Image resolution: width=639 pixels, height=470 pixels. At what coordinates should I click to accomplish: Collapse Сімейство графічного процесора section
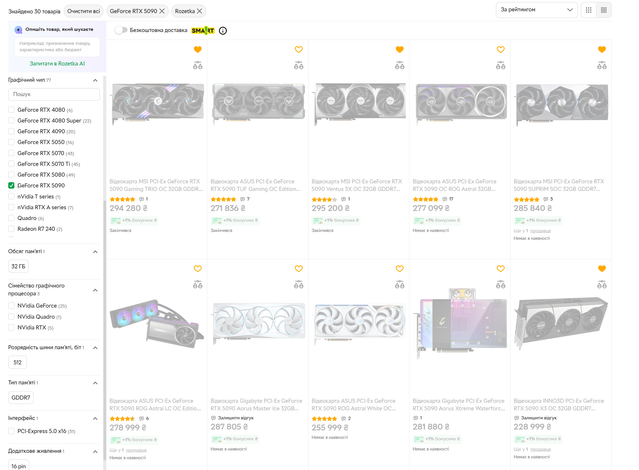tap(95, 290)
